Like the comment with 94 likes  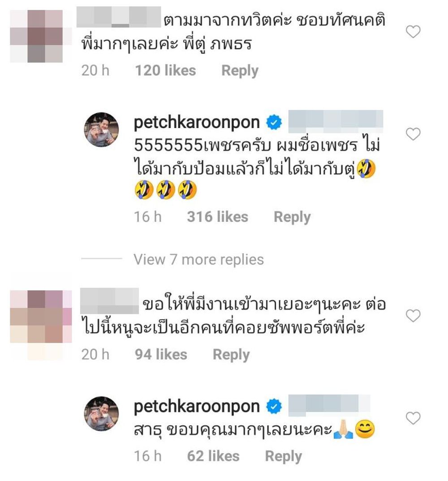(413, 316)
